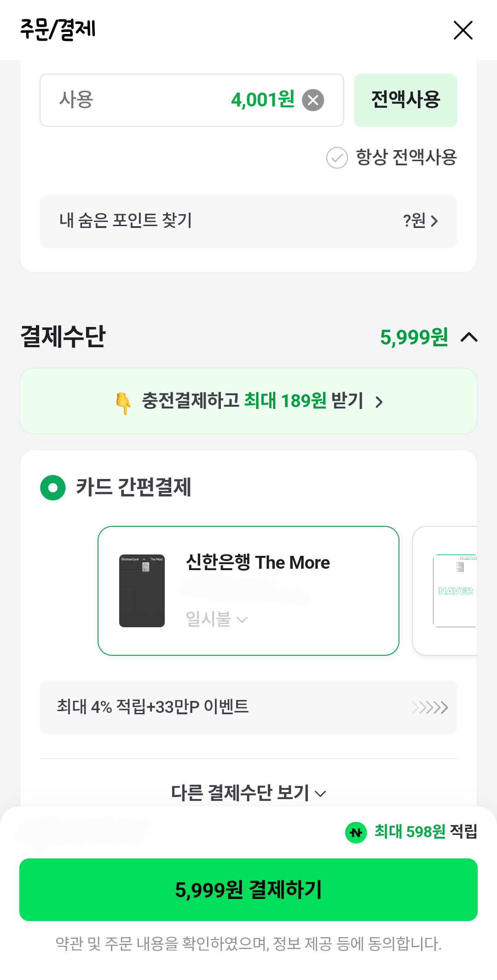497x980 pixels.
Task: Open 충전결제하고 최대 189원 받기 banner
Action: pos(252,401)
